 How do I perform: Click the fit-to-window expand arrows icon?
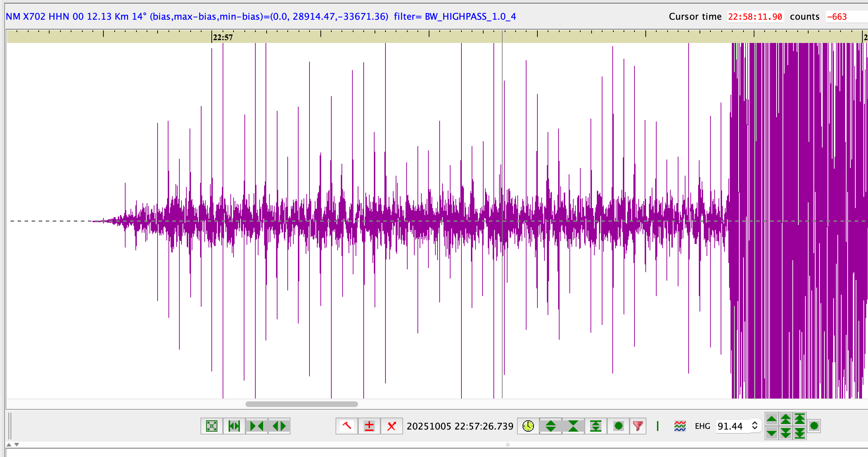tap(212, 426)
